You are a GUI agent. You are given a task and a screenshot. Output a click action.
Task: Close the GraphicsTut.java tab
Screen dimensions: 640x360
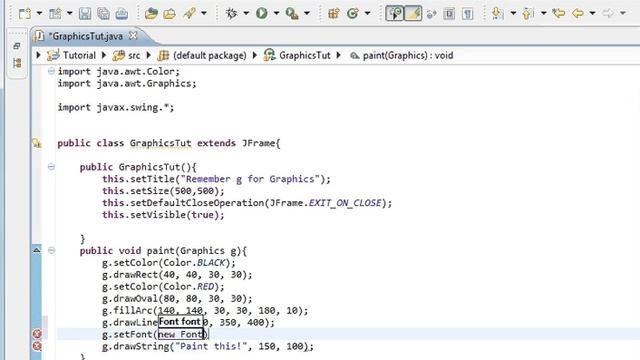133,36
